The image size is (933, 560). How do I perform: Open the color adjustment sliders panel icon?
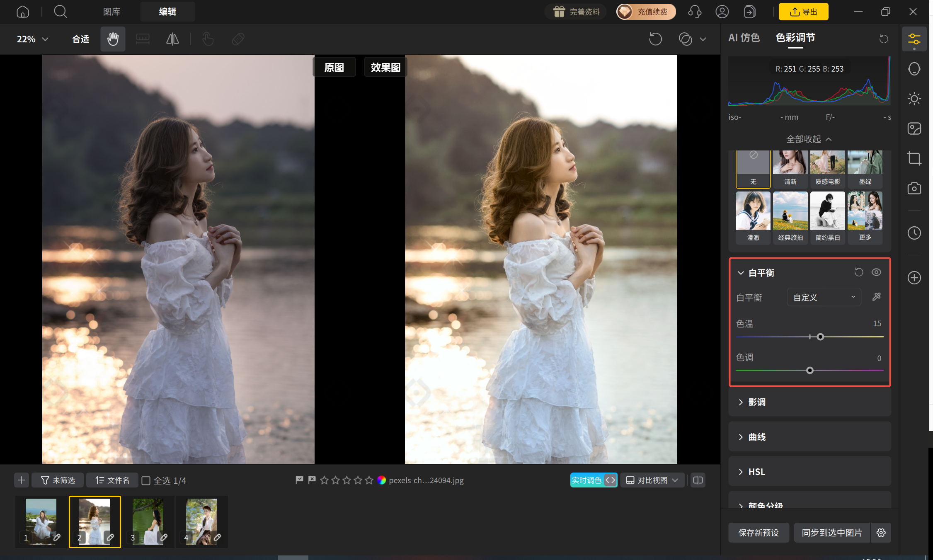click(x=914, y=39)
